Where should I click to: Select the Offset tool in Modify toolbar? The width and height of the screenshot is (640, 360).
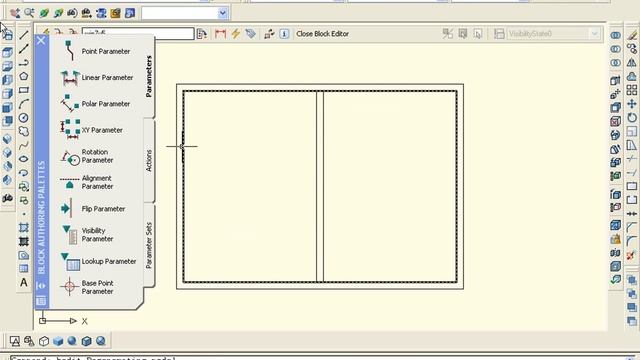(x=632, y=76)
